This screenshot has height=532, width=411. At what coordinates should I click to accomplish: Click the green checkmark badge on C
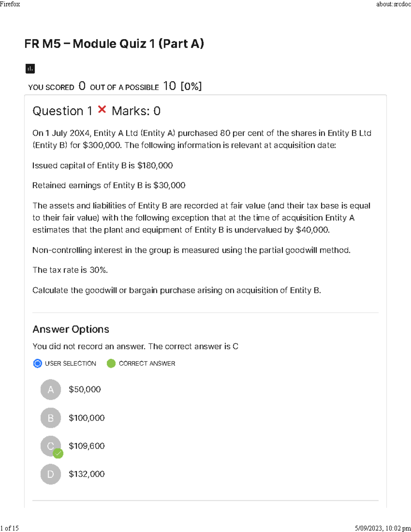pyautogui.click(x=58, y=453)
